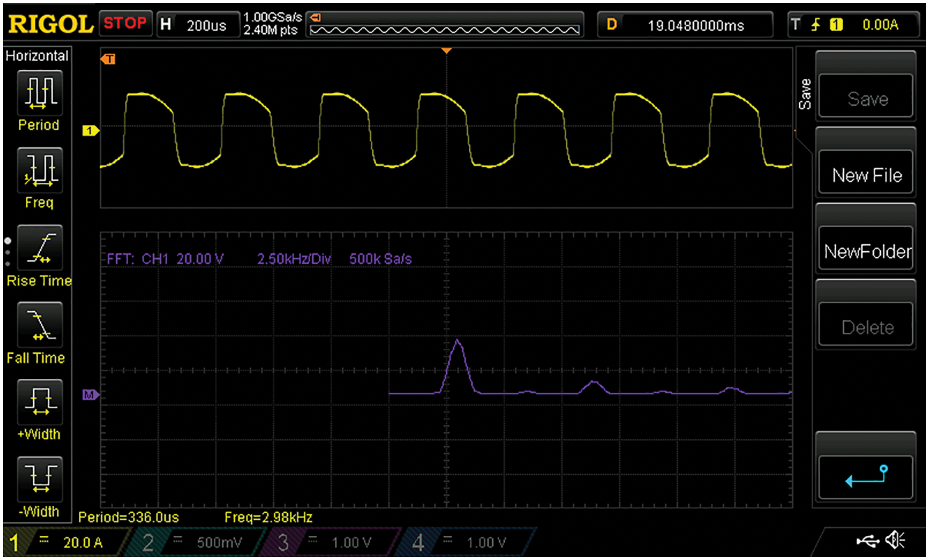Choose the Rise Time measurement icon

pyautogui.click(x=40, y=248)
